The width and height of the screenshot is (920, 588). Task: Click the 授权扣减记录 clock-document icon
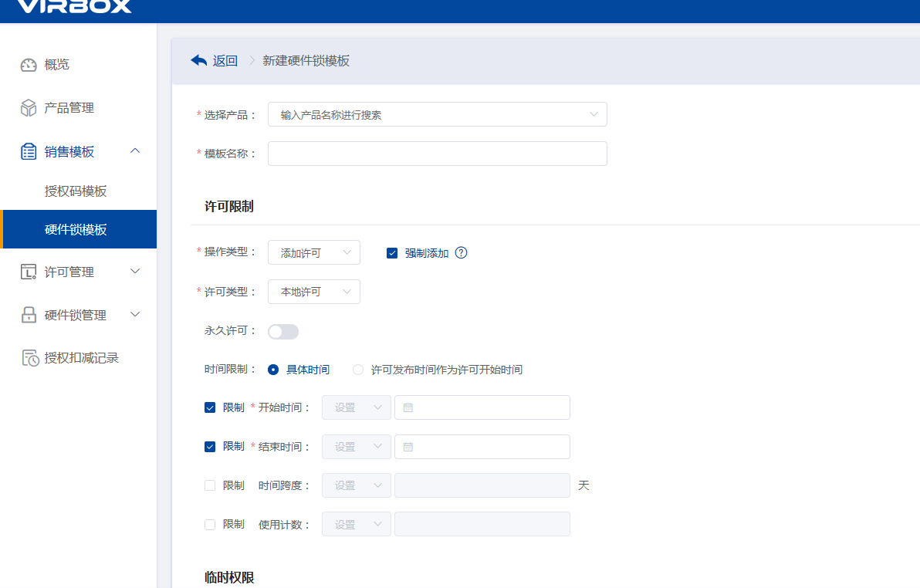(31, 358)
